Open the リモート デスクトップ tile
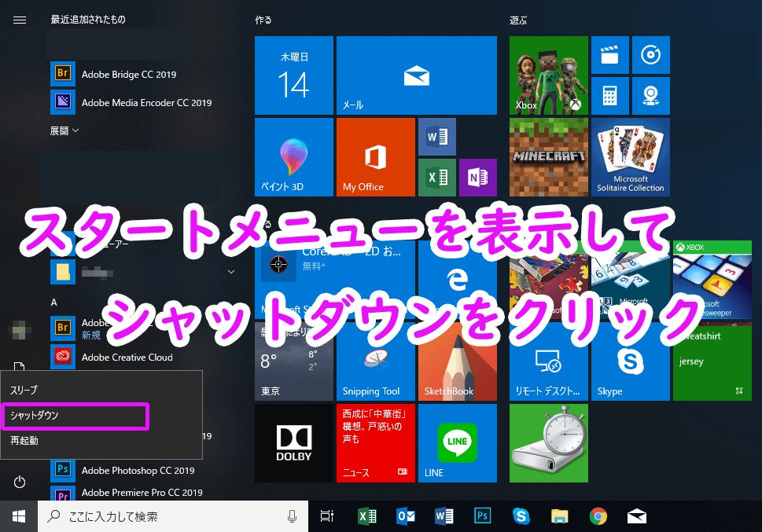This screenshot has width=762, height=532. point(549,361)
